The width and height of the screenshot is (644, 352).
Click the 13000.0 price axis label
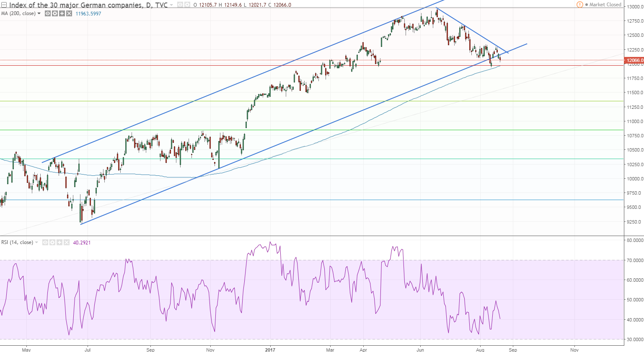pos(635,7)
